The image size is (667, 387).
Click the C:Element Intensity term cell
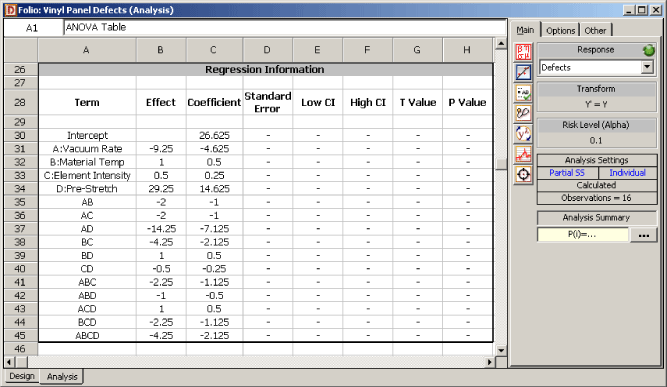(87, 175)
